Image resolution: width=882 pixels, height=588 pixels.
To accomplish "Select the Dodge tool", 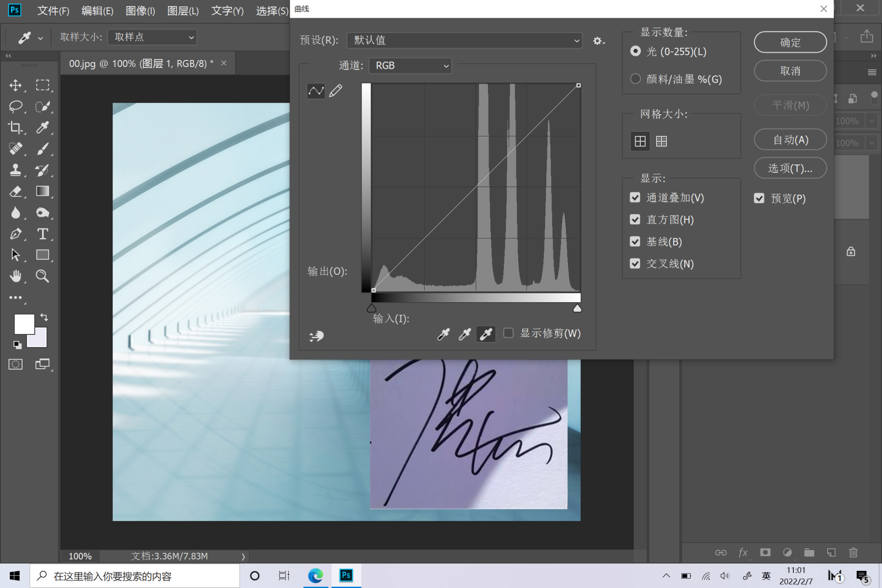I will click(42, 213).
